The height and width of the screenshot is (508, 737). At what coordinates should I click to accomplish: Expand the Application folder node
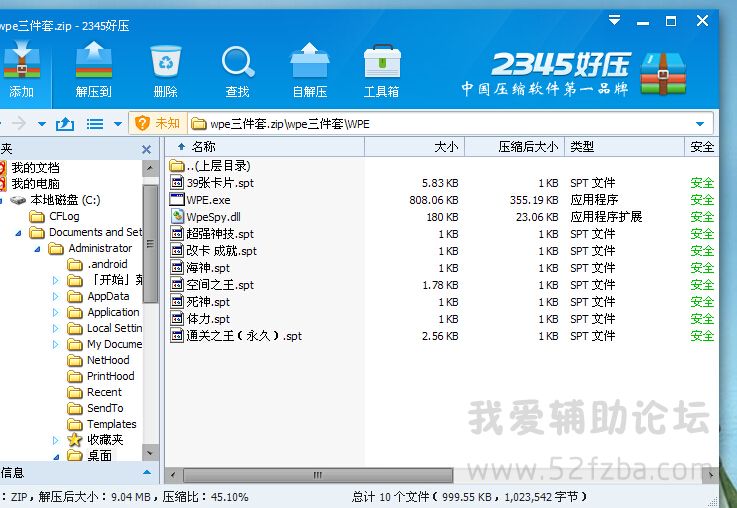click(56, 313)
